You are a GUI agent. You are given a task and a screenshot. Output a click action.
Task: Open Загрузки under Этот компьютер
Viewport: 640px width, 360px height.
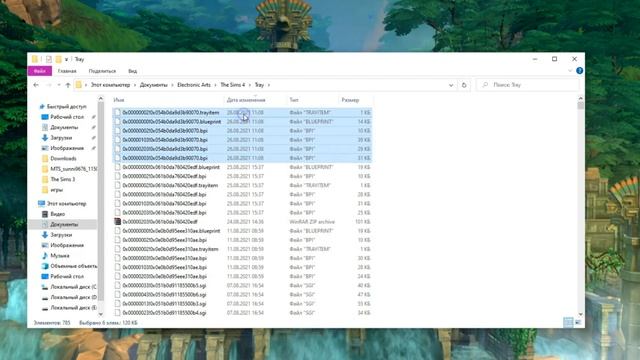pos(61,235)
